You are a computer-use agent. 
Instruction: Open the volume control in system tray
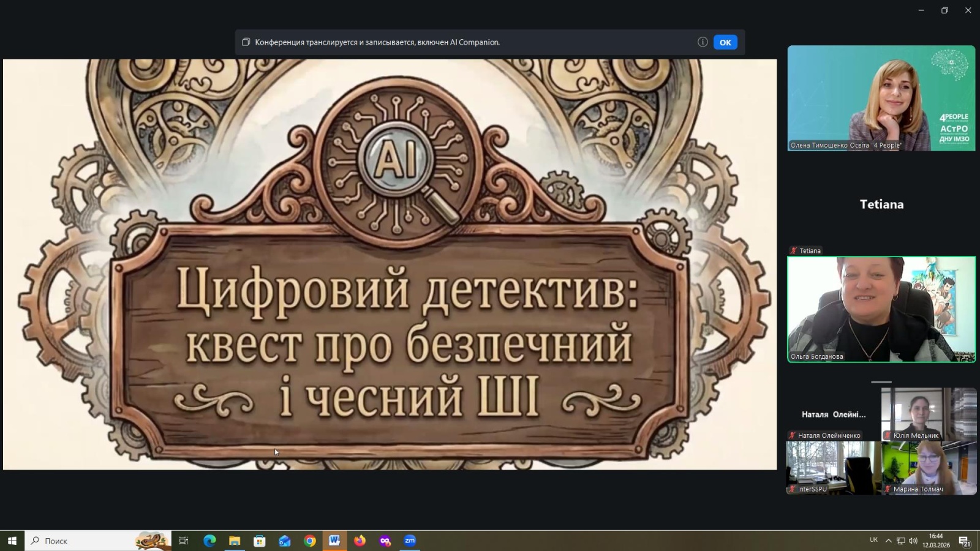pos(913,541)
